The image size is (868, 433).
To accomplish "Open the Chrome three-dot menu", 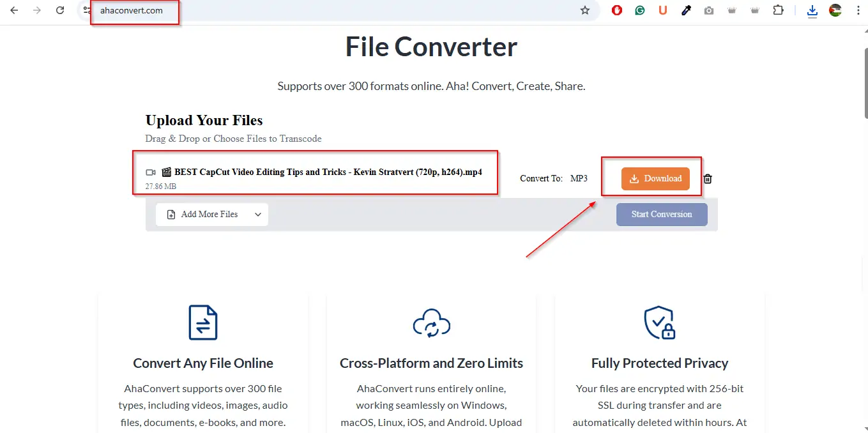I will 858,10.
